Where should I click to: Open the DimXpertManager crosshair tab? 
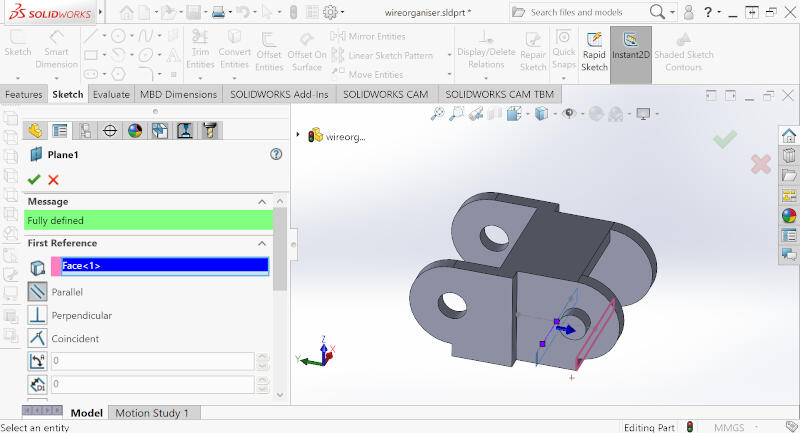[110, 131]
